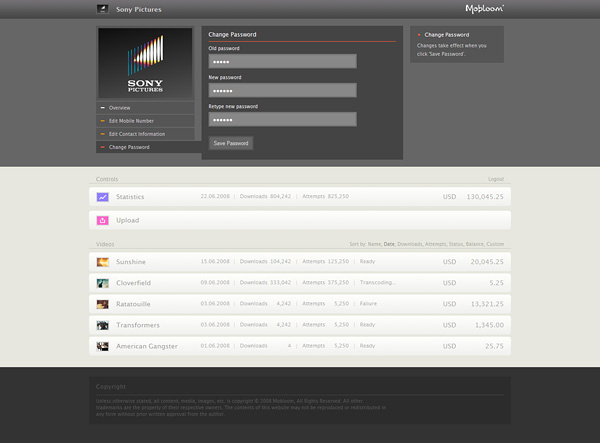Open the Transformers video thumbnail
This screenshot has width=600, height=443.
pos(103,325)
